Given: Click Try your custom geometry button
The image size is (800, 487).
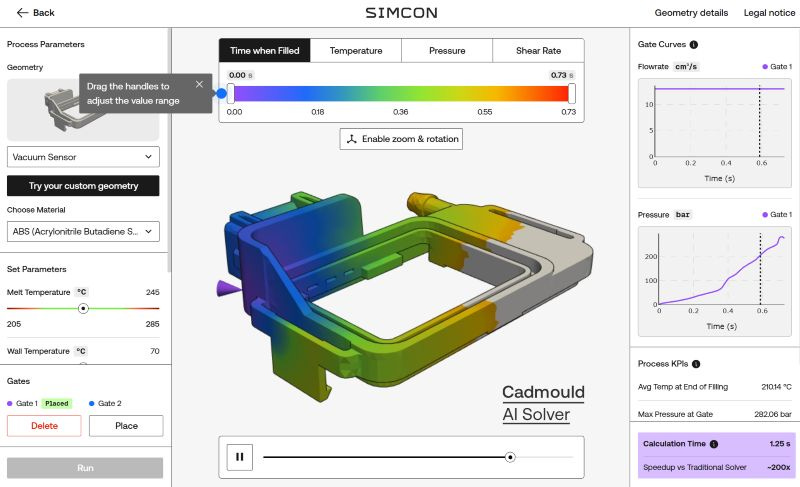Looking at the screenshot, I should (x=83, y=186).
